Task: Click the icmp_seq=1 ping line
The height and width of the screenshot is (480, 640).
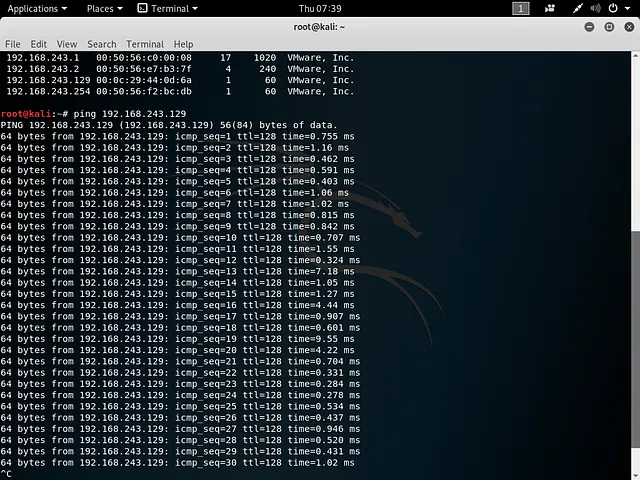Action: (x=178, y=136)
